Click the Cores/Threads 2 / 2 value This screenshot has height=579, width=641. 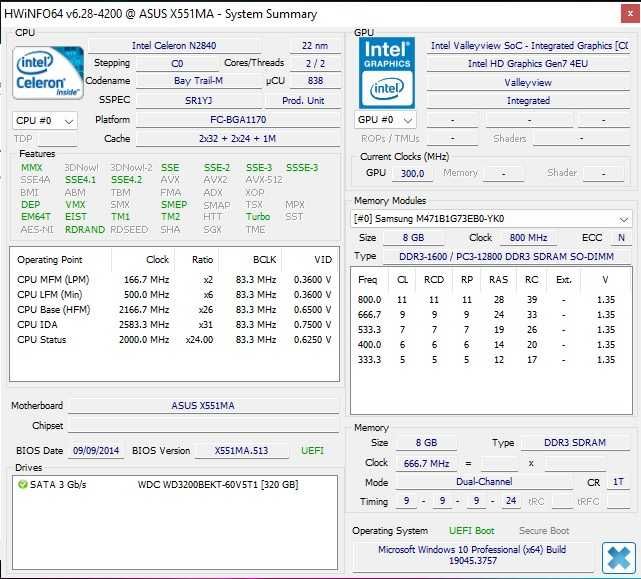tap(315, 63)
